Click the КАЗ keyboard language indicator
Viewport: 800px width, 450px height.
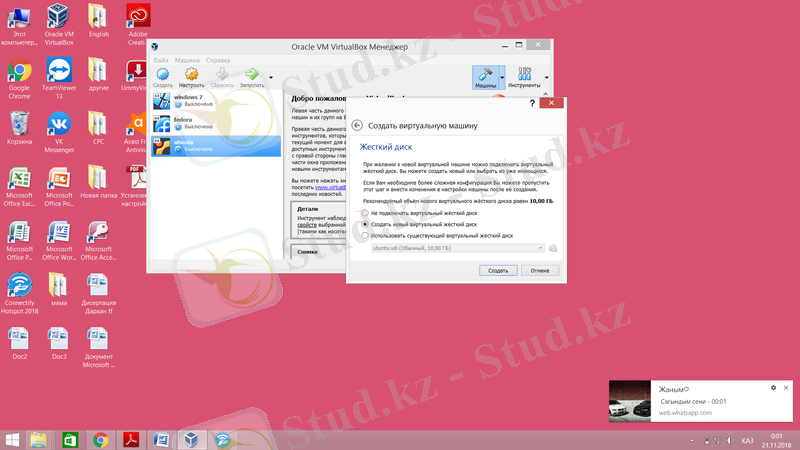pos(747,440)
